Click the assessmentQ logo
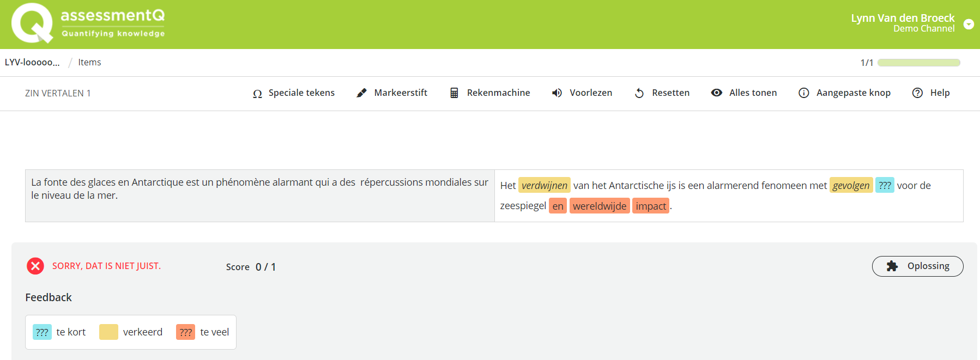 tap(88, 23)
